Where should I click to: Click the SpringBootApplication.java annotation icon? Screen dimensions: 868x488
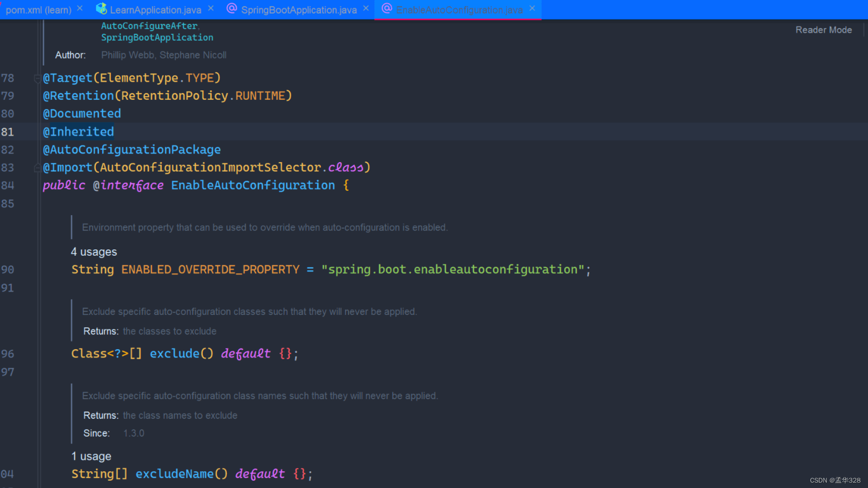click(x=231, y=9)
